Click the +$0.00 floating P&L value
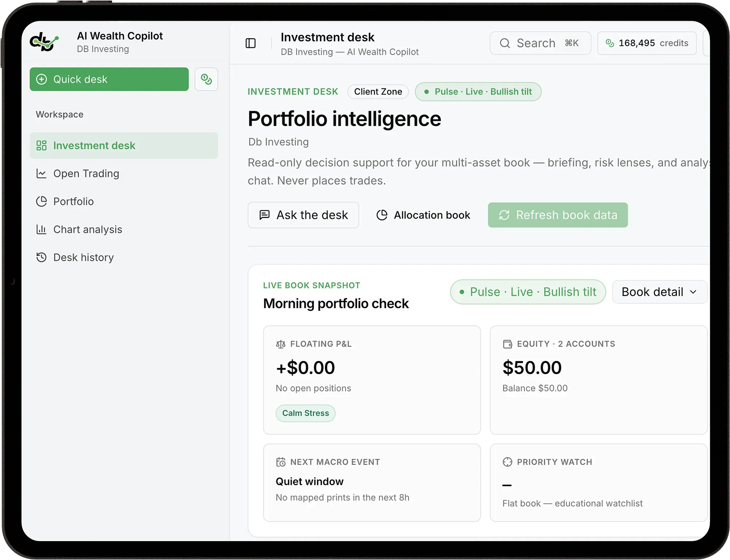The image size is (730, 560). pos(306,367)
